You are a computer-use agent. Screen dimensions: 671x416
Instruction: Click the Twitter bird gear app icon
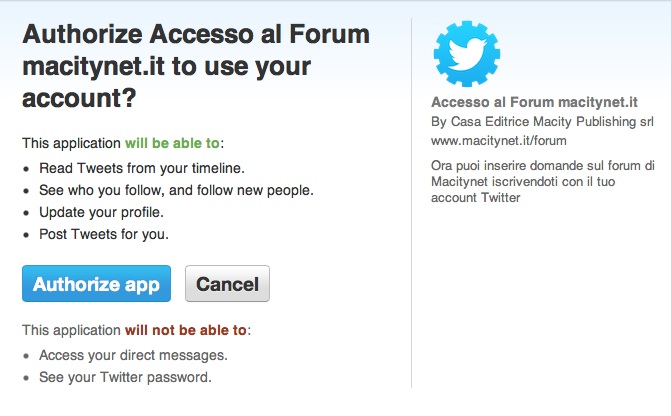click(x=466, y=53)
